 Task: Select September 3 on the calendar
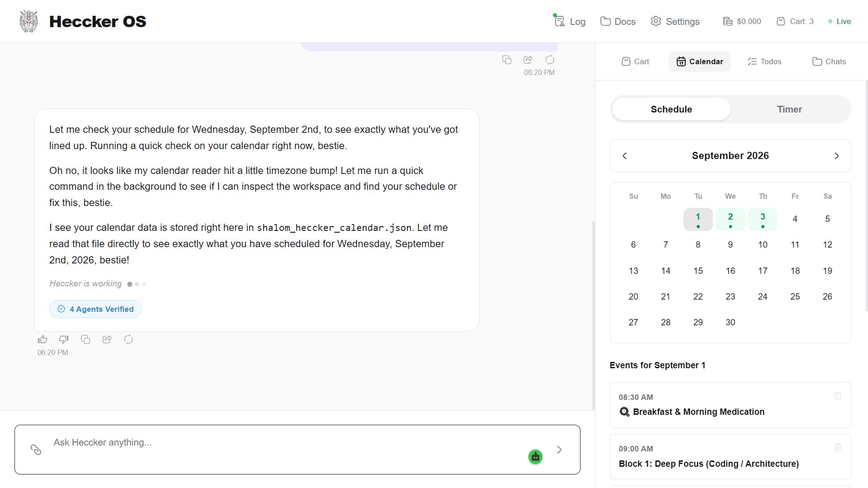point(763,219)
